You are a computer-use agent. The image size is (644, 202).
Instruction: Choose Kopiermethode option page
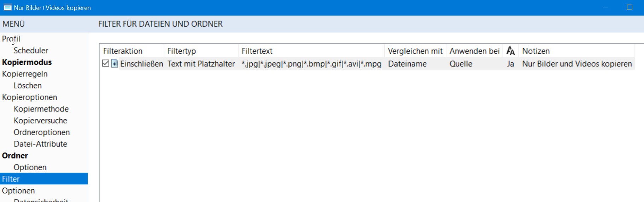(41, 109)
